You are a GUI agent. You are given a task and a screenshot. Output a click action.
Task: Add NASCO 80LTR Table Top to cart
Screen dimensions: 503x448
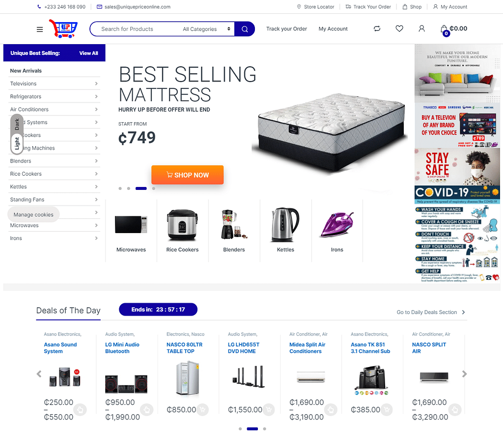point(202,410)
